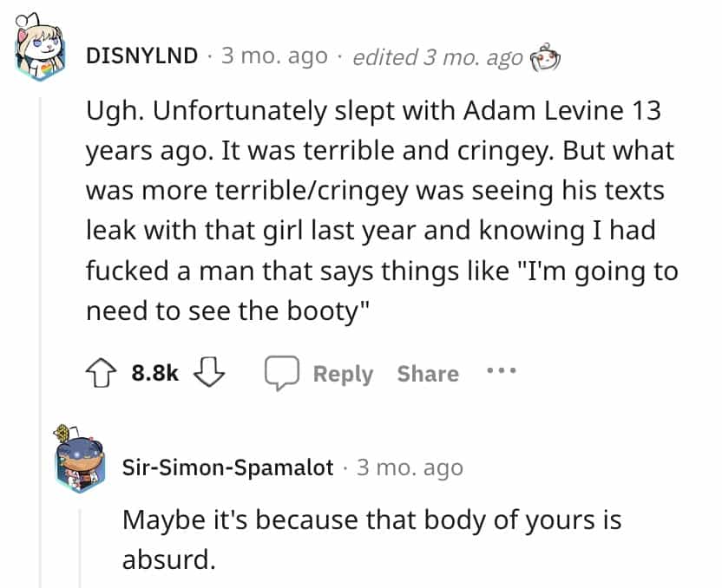Collapse Sir-Simon-Spamalot's reply thread line
This screenshot has height=588, width=722.
[x=82, y=548]
